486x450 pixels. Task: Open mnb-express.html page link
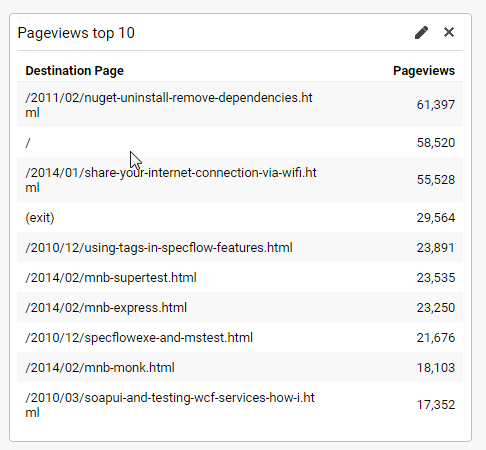coord(106,308)
